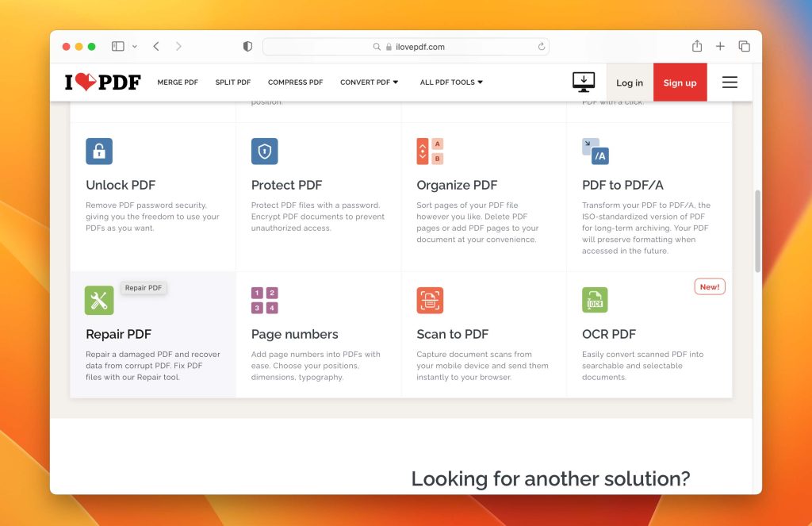
Task: Open the PDF to PDF/A title link
Action: pyautogui.click(x=622, y=185)
